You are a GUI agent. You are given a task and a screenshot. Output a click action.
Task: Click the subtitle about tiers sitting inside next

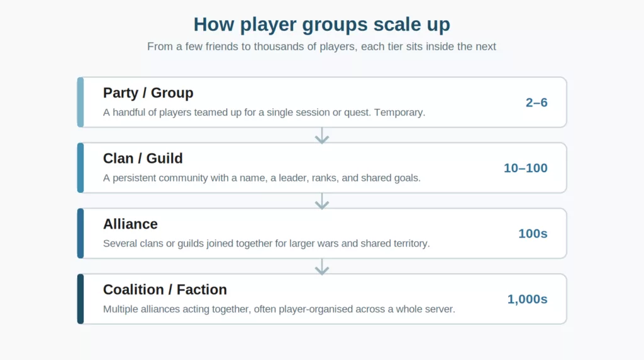click(321, 46)
